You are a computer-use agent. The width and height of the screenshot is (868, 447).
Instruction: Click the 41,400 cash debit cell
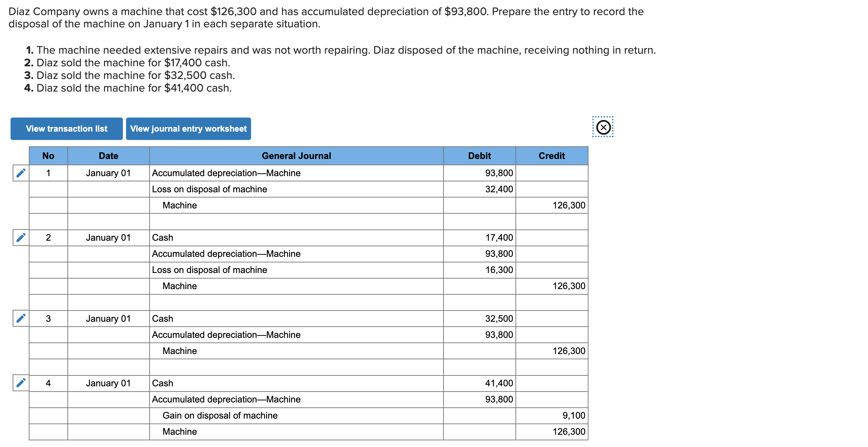click(x=479, y=383)
